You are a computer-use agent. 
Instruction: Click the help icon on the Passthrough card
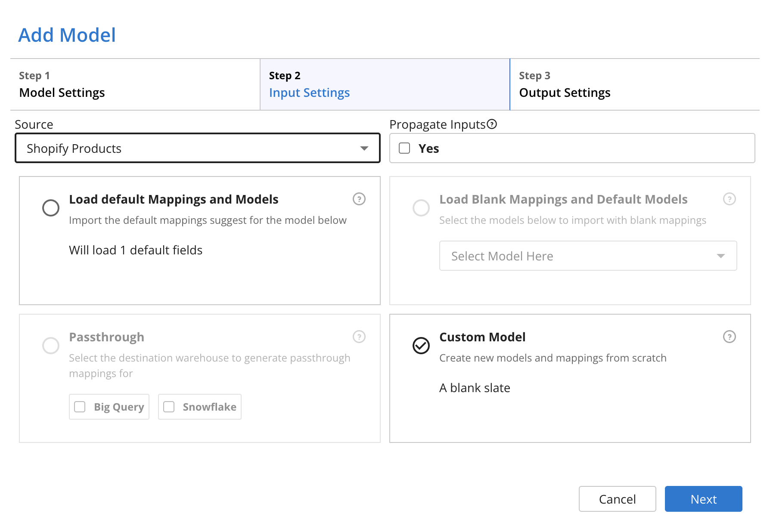[x=359, y=337]
